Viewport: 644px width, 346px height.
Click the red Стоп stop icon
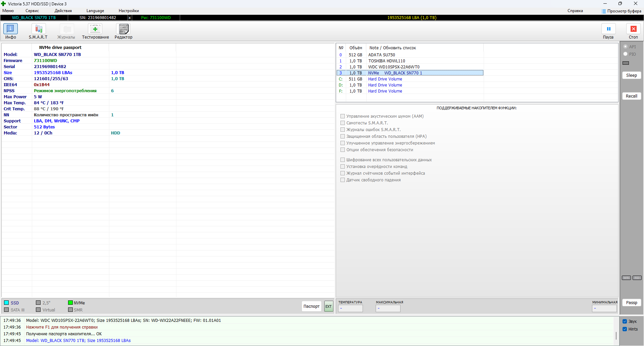633,29
